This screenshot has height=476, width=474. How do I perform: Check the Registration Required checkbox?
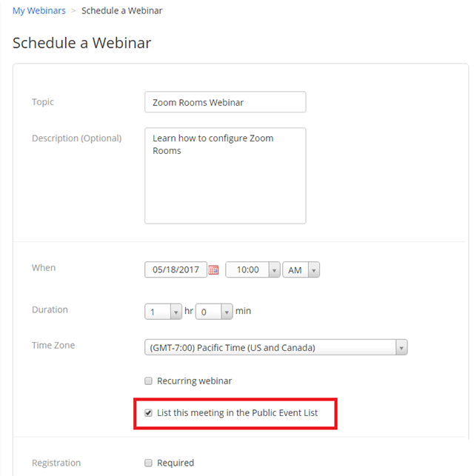pos(148,463)
